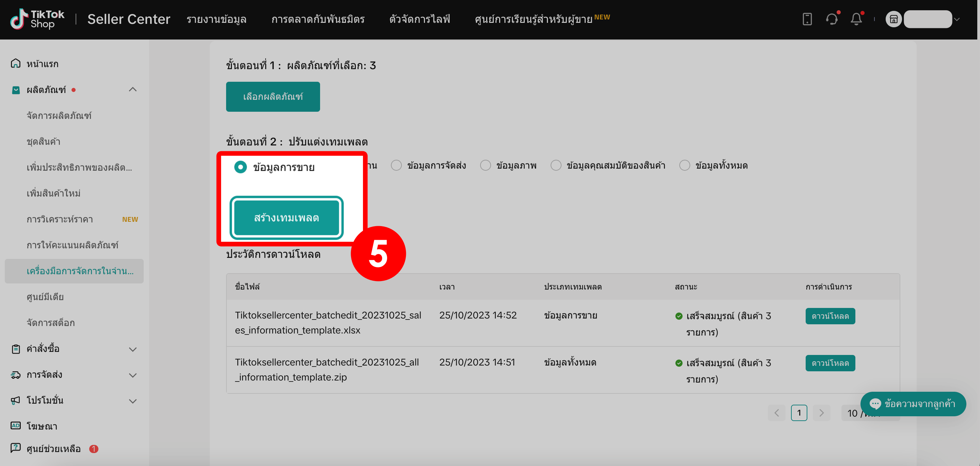Screen dimensions: 980x466
Task: Open the mobile app phone icon
Action: pyautogui.click(x=807, y=19)
